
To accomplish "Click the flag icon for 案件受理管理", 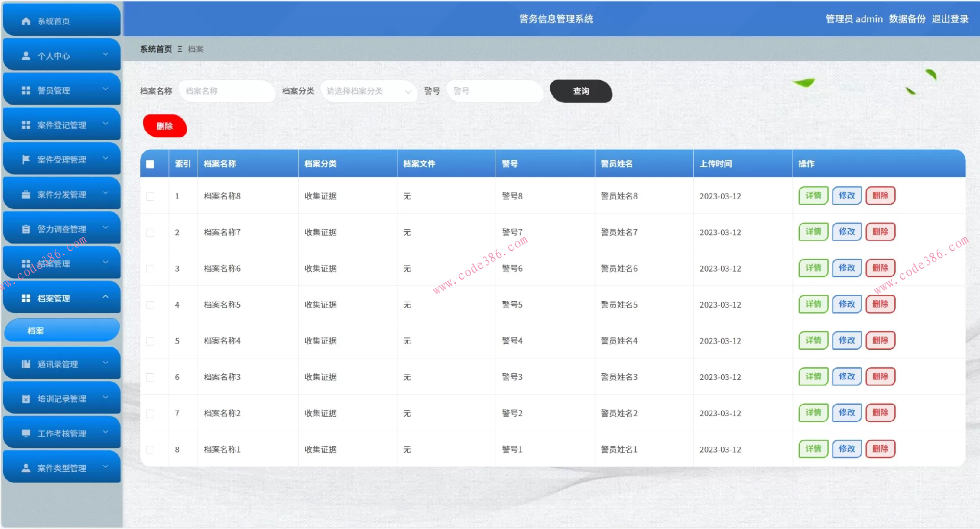I will point(25,159).
